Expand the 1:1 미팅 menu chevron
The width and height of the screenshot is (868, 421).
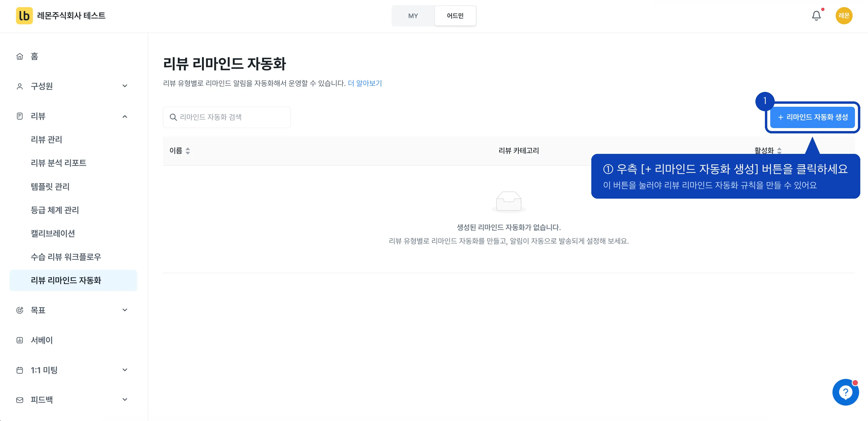pos(125,370)
